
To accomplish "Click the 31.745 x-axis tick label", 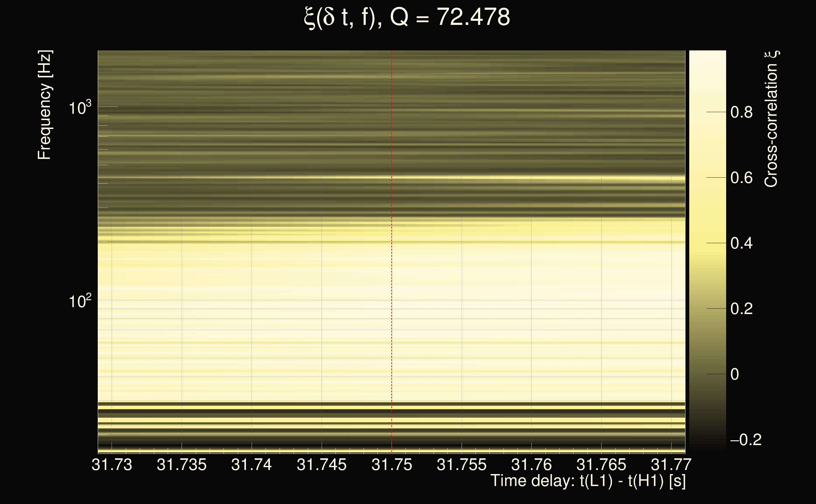I will coord(322,465).
